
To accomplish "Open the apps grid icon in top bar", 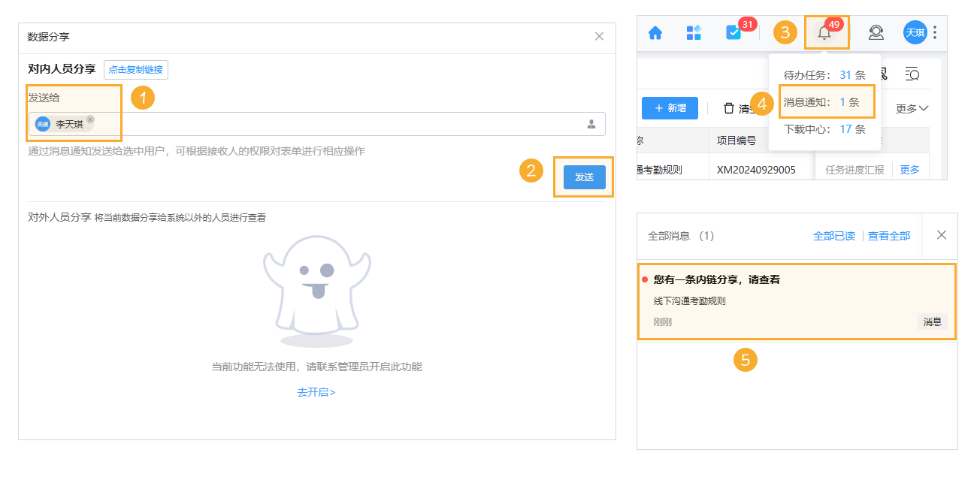I will [x=694, y=32].
